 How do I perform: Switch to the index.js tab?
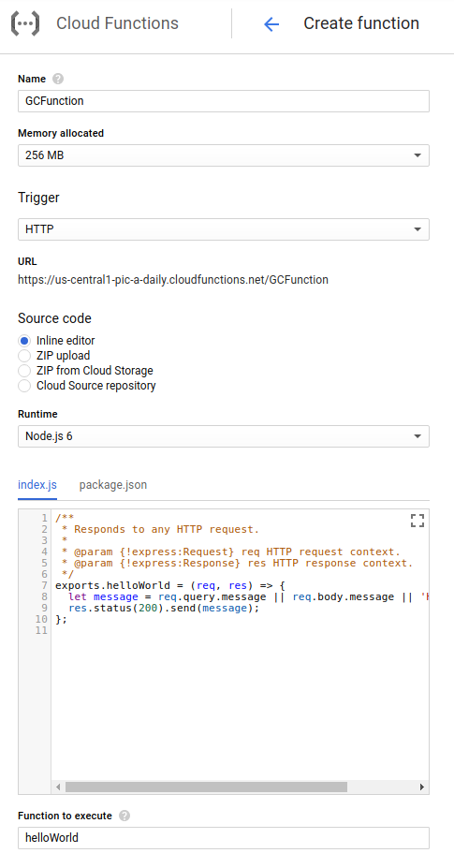[37, 485]
